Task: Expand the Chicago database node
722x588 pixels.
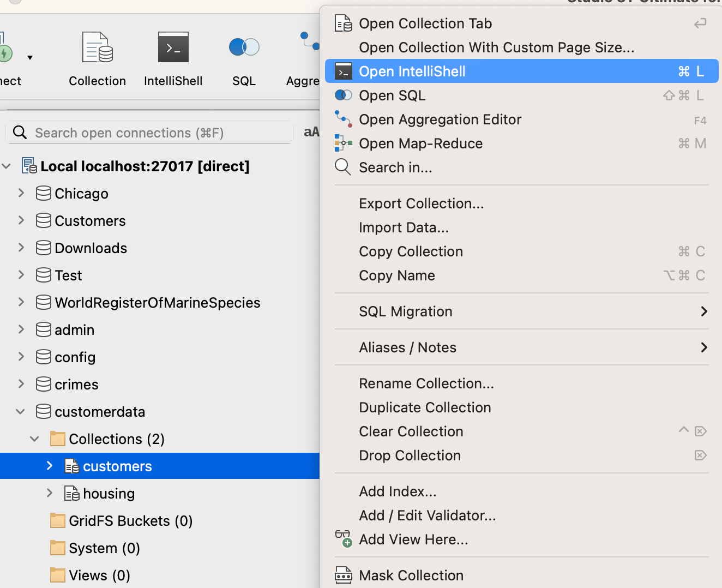Action: click(x=21, y=193)
